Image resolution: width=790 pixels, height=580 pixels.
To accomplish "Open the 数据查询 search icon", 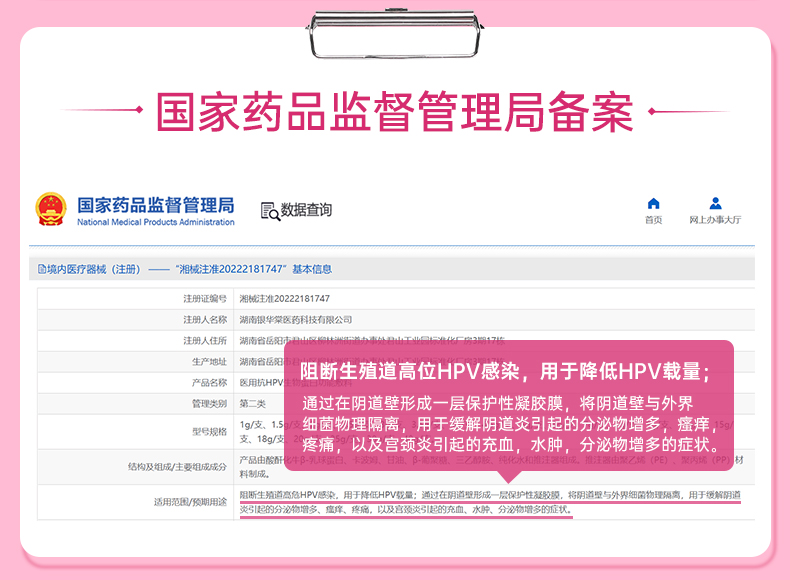I will [270, 211].
